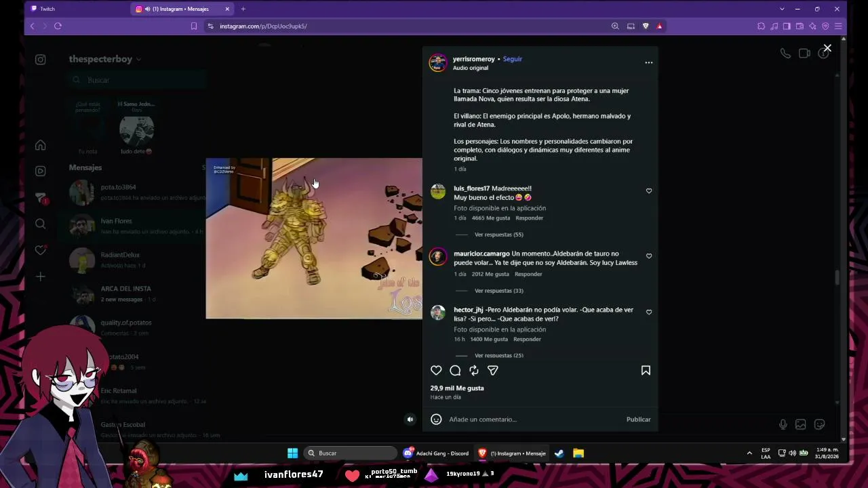Expand thespecterboy account switcher dropdown
868x488 pixels.
(105, 59)
